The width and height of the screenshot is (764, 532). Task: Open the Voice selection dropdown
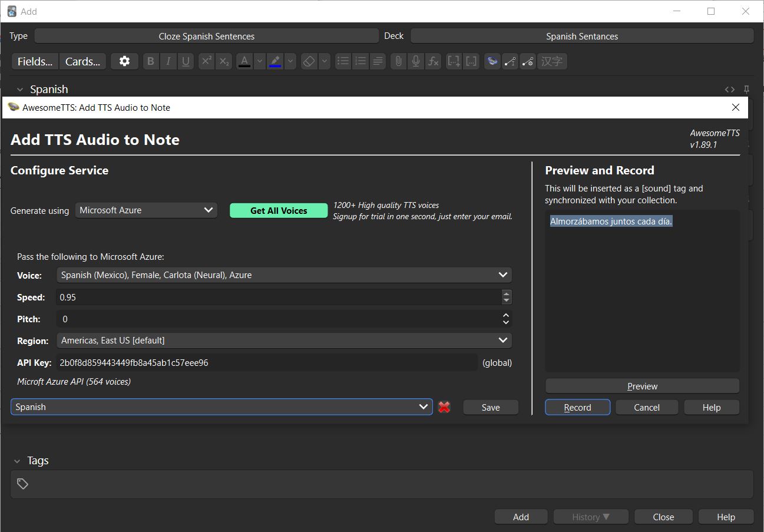pyautogui.click(x=285, y=275)
